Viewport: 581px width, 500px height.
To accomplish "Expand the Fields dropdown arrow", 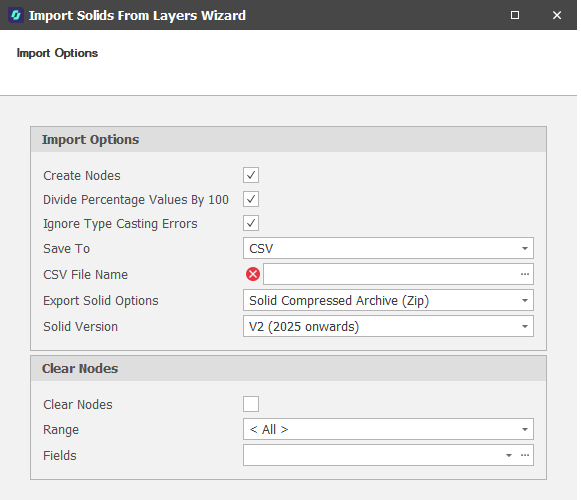I will [509, 455].
